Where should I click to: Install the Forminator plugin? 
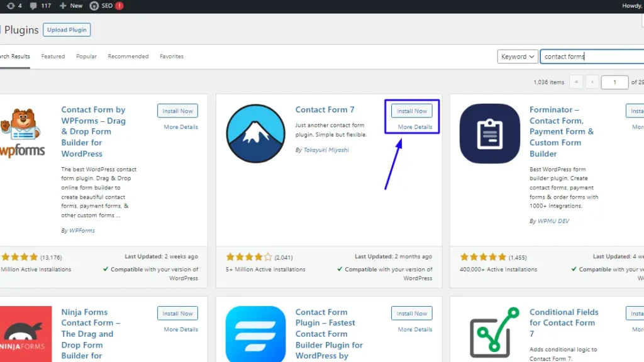[x=635, y=111]
